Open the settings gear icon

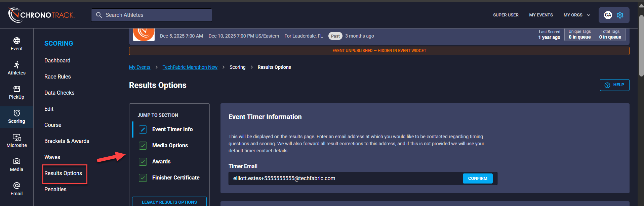pos(620,15)
